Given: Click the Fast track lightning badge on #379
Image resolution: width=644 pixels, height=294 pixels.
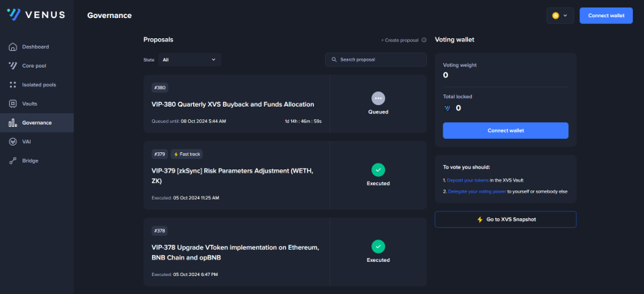Looking at the screenshot, I should click(x=187, y=154).
